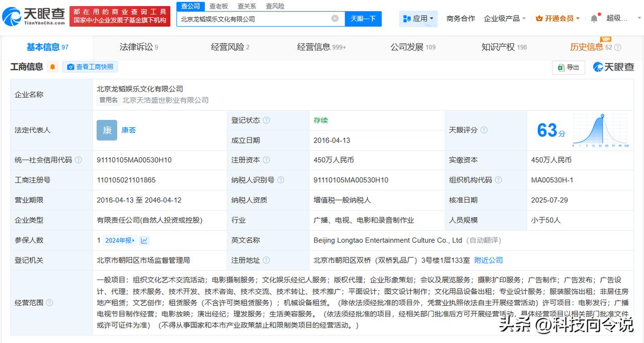
Task: Click business term 2016-04-13 至 2046-04-12
Action: [x=139, y=200]
